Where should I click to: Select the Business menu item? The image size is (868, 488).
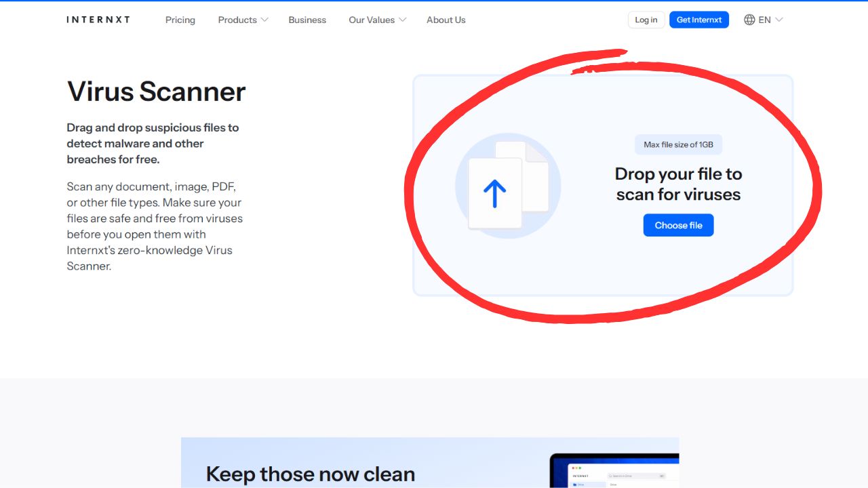pyautogui.click(x=307, y=20)
